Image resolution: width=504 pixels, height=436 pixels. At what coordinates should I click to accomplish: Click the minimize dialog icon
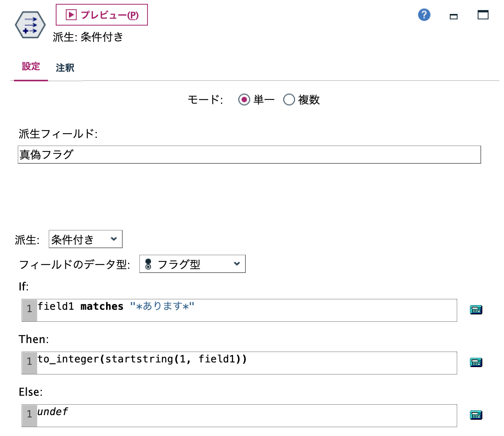(453, 16)
